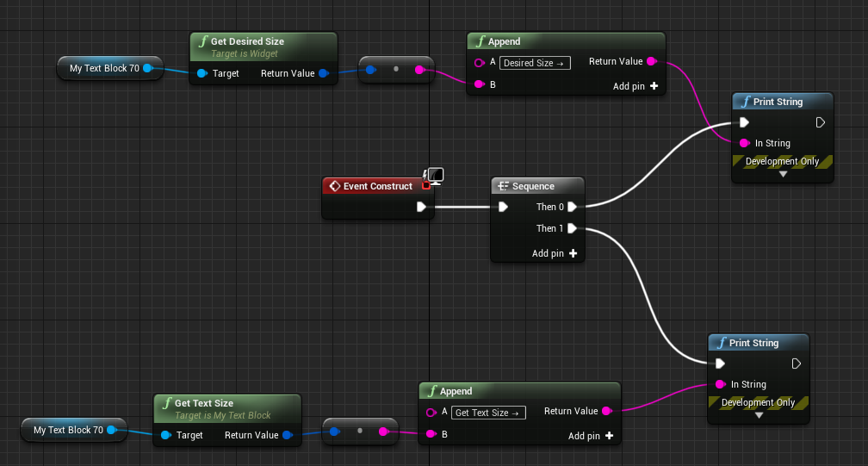This screenshot has height=466, width=868.
Task: Select the Get Desired Size node title
Action: [247, 41]
